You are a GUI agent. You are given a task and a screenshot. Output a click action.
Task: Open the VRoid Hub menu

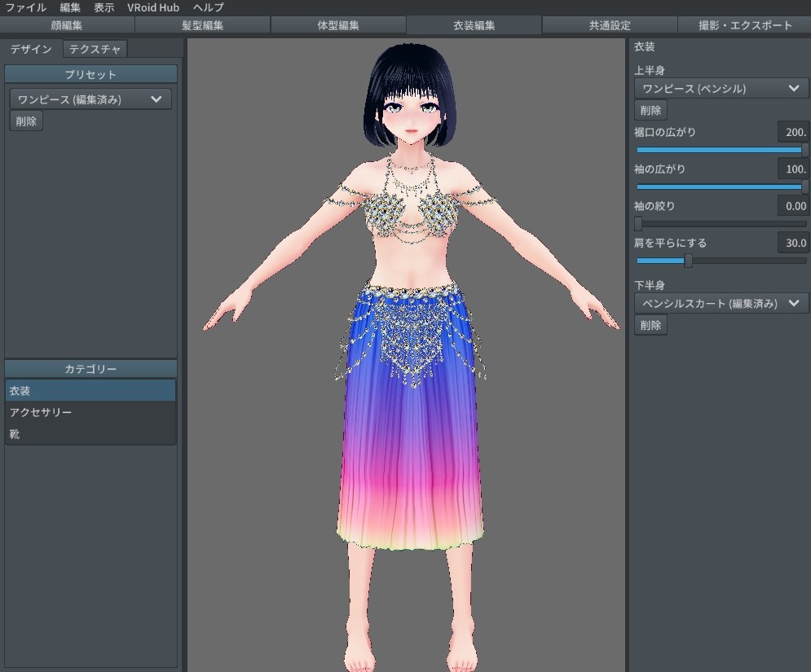pos(152,7)
